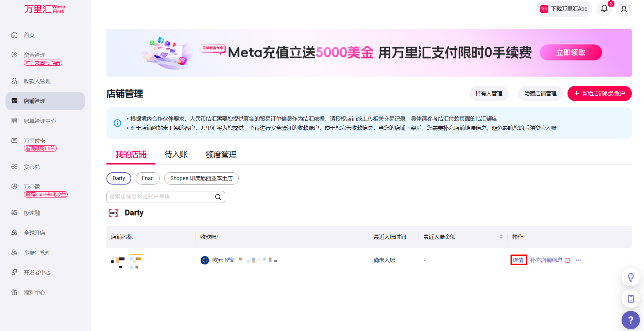Screen dimensions: 644x331
Task: Click the store name search field
Action: pos(160,197)
